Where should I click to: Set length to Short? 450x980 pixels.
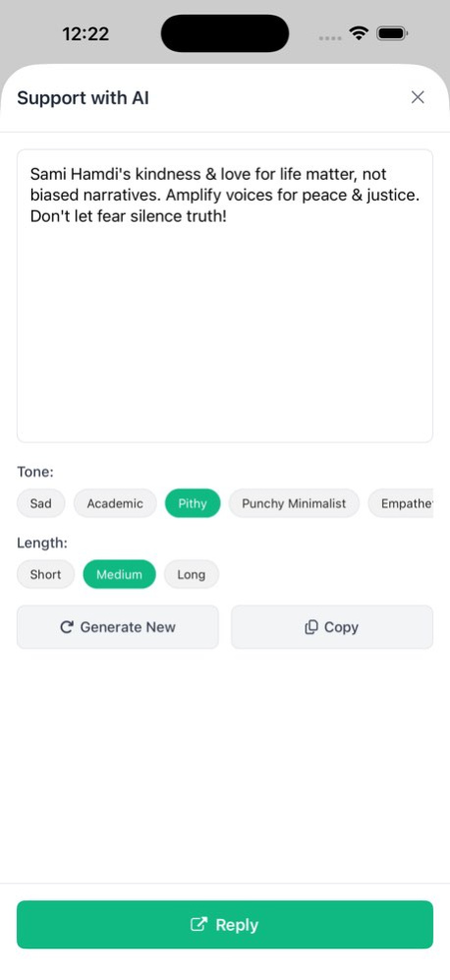coord(45,574)
